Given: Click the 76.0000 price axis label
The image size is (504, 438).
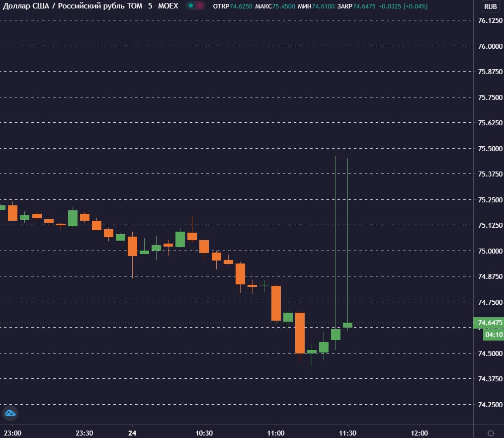Looking at the screenshot, I should [490, 46].
